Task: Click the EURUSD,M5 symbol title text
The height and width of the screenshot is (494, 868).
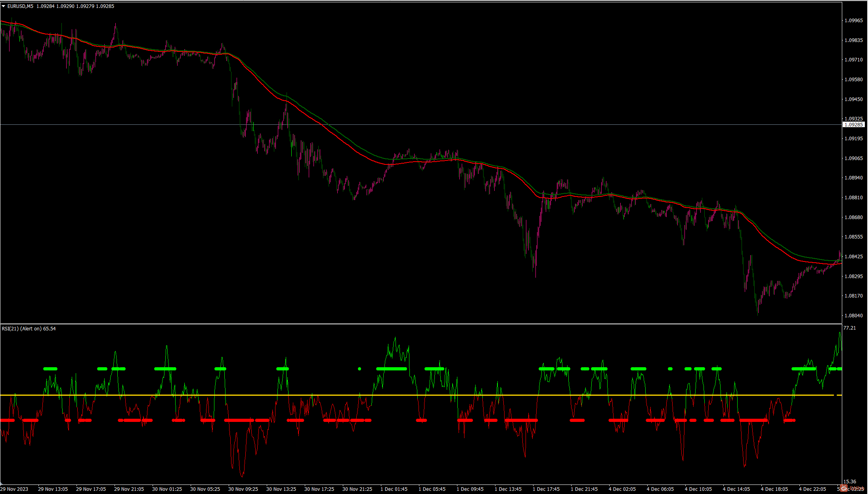Action: 21,6
